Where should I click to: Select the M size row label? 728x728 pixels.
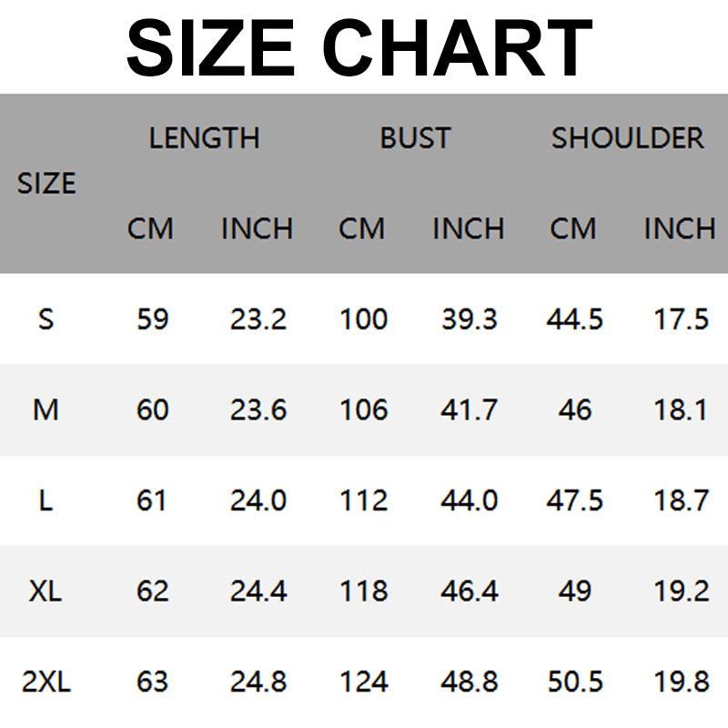coord(45,410)
